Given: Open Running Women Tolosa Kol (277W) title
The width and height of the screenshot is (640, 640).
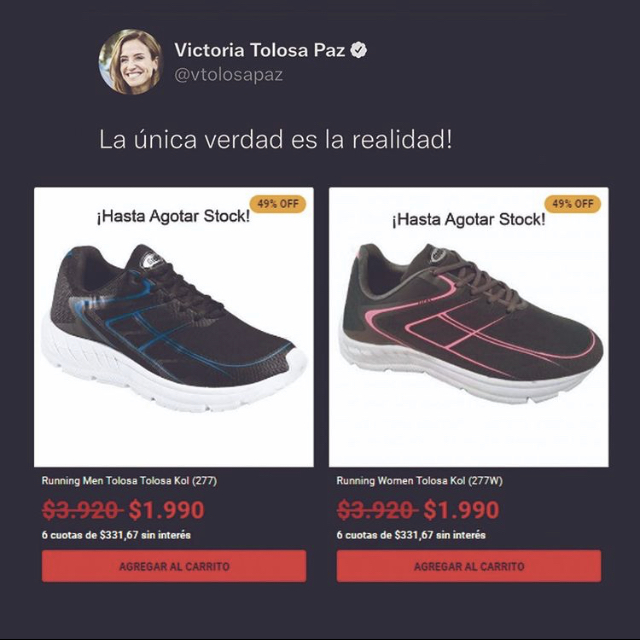Looking at the screenshot, I should point(419,481).
